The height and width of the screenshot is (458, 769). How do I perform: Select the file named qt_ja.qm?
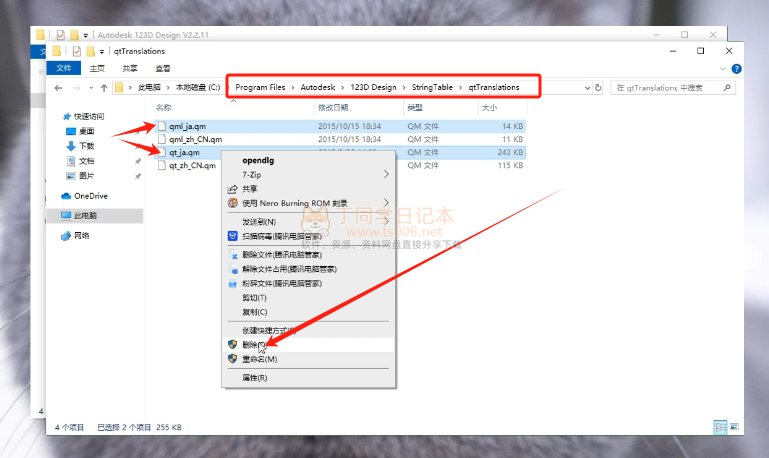pos(184,153)
